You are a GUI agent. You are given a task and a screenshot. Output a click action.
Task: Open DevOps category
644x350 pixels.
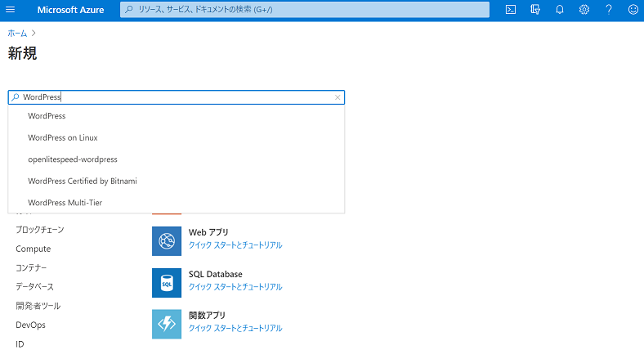point(31,325)
